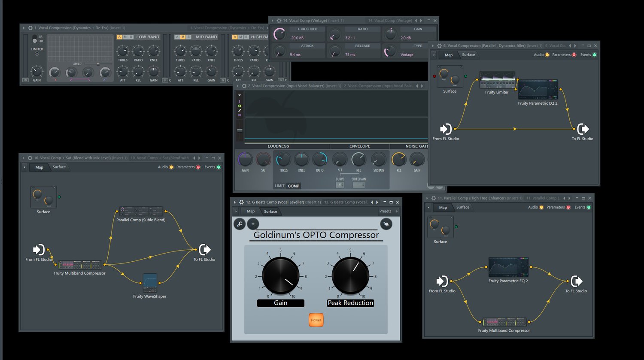Select the Fruity Multiband Compressor node in Vocal Comp + Sat
Viewport: 644px width, 360px height.
pos(80,265)
